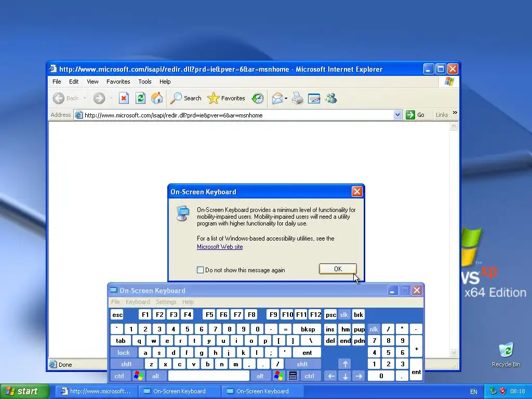The height and width of the screenshot is (399, 532).
Task: Click the information icon in the dialog
Action: coord(183,214)
